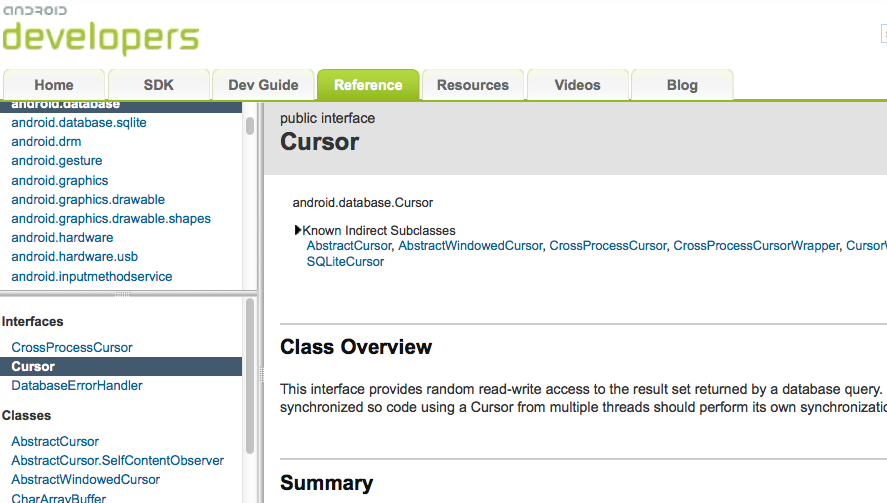Open AbstractCursor.SelfContentObserver class
887x503 pixels.
pos(118,461)
